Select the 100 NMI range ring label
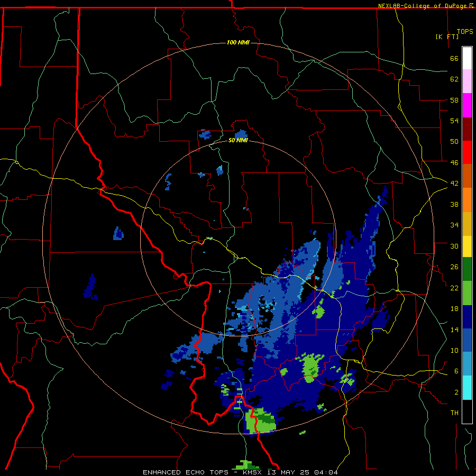476x476 pixels. coord(238,42)
